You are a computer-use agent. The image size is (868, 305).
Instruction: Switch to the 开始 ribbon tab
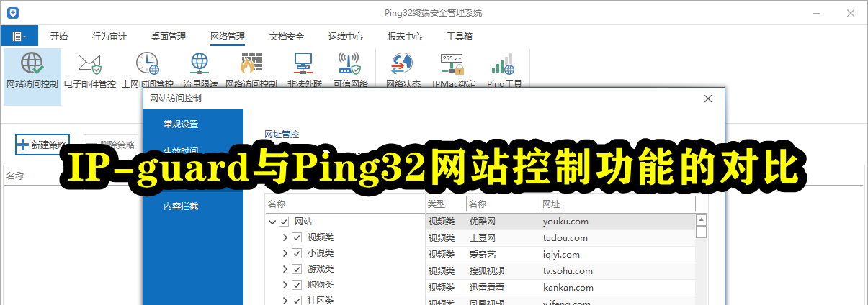59,37
